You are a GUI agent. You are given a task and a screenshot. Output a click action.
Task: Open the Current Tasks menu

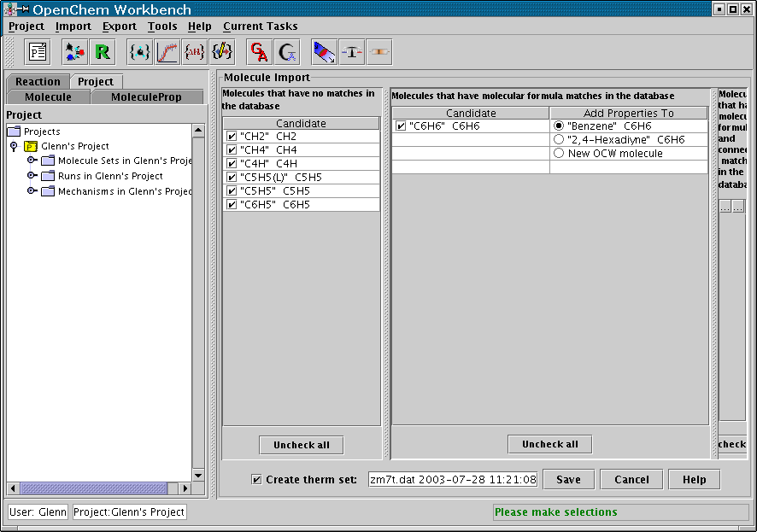point(261,26)
